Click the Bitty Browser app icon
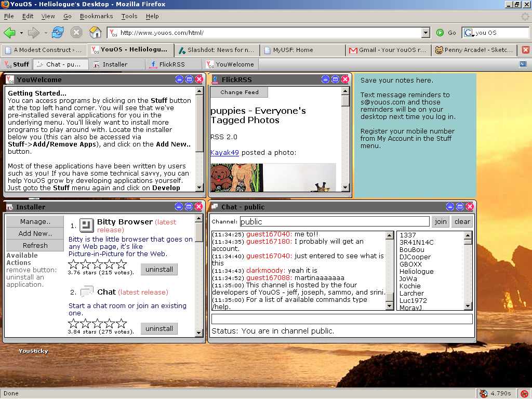Image resolution: width=532 pixels, height=399 pixels. point(87,225)
